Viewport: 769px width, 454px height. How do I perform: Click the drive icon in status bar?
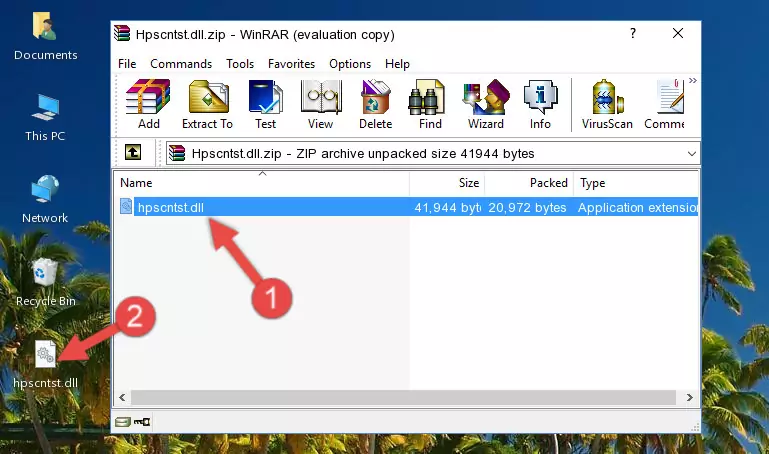[123, 422]
